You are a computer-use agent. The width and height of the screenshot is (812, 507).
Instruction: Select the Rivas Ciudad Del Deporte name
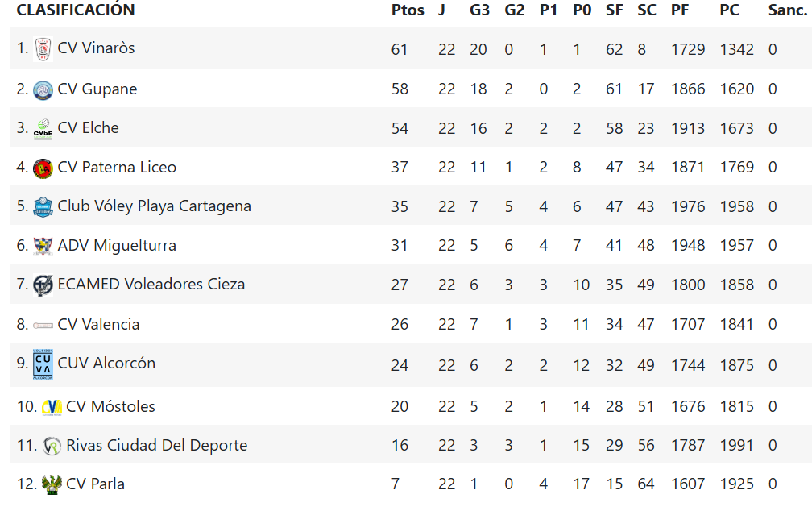(157, 445)
